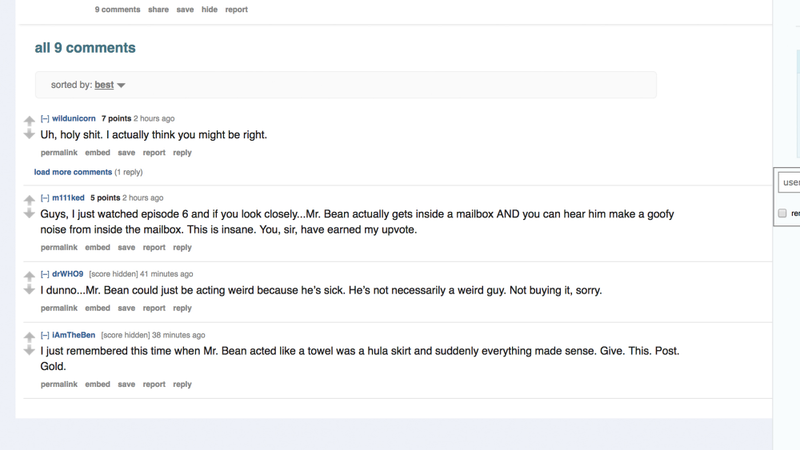The width and height of the screenshot is (800, 450).
Task: Load more comments under wildunicorn
Action: click(x=73, y=172)
